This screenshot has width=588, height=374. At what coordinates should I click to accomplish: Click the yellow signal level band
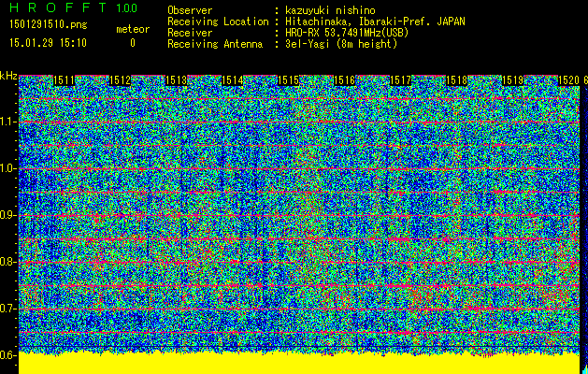tap(299, 364)
